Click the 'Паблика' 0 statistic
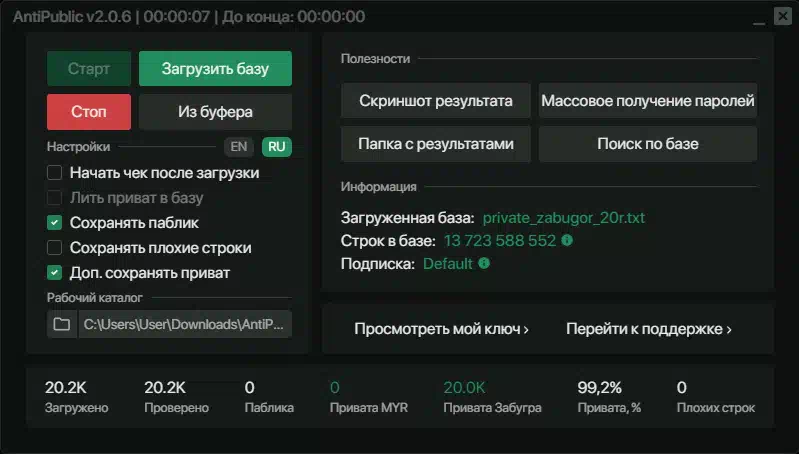799x454 pixels. click(x=269, y=397)
